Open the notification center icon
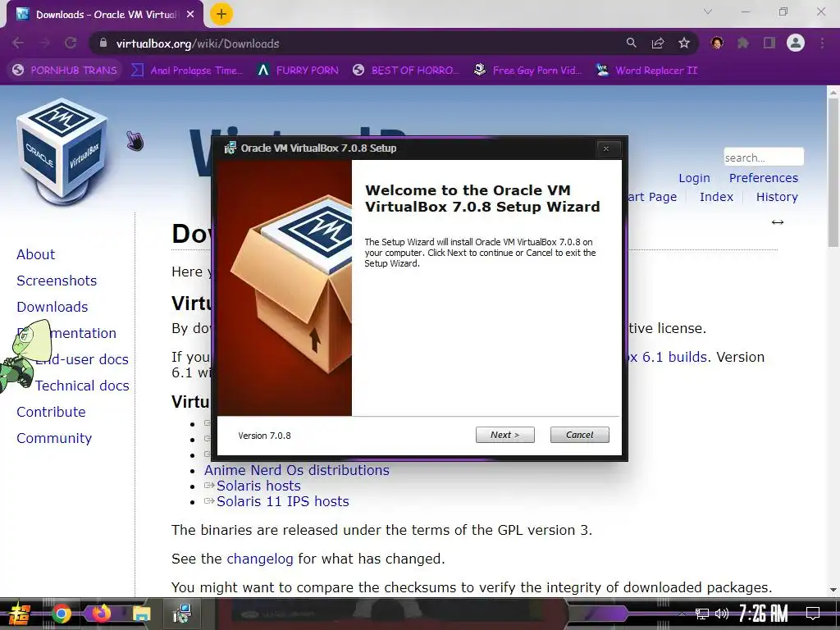Image resolution: width=840 pixels, height=630 pixels. pos(813,614)
